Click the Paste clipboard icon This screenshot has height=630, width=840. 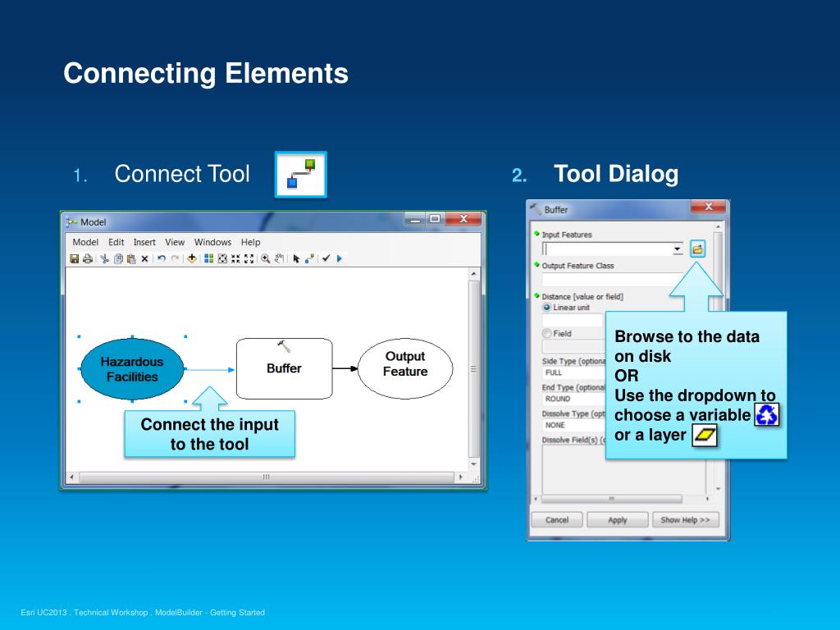coord(131,258)
